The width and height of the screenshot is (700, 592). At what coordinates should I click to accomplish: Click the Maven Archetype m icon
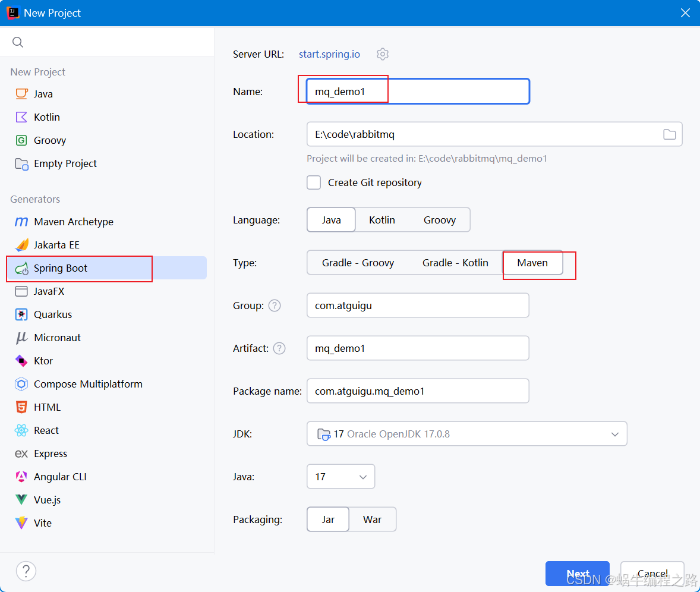(x=21, y=222)
